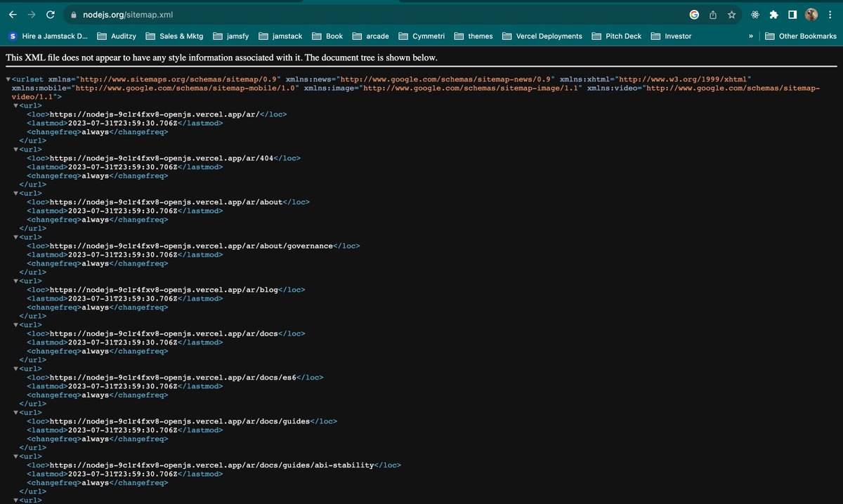Collapse the url node for /ar/about
The image size is (843, 504).
pyautogui.click(x=16, y=193)
